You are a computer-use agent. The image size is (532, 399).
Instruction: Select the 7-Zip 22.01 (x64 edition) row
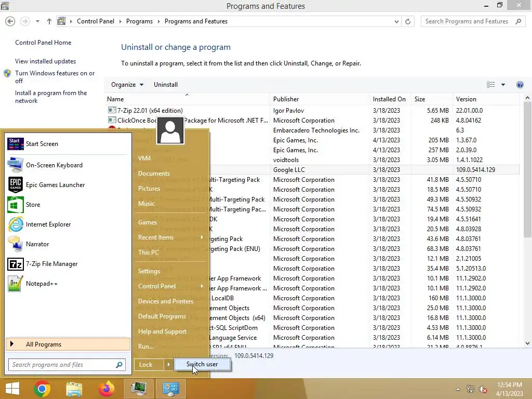(312, 111)
